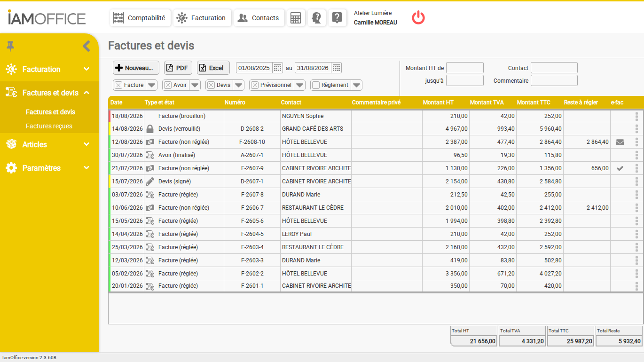Click paid invoice icon on F-2607-8 row
644x362 pixels.
150,194
